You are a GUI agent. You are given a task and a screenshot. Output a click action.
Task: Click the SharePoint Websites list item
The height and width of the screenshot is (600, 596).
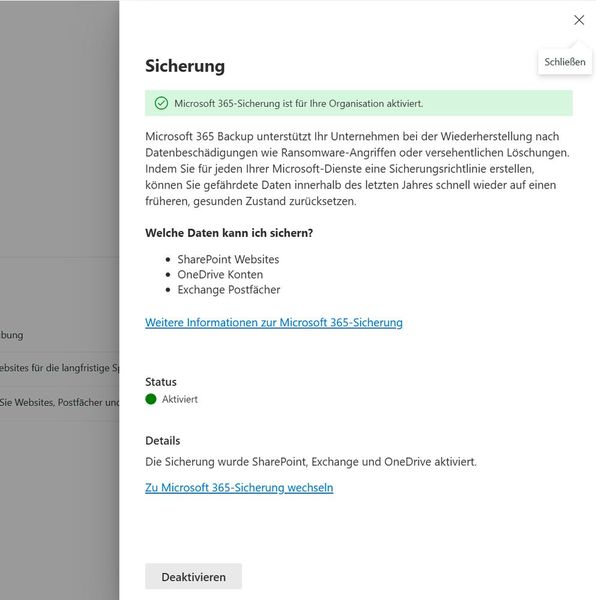[x=228, y=259]
